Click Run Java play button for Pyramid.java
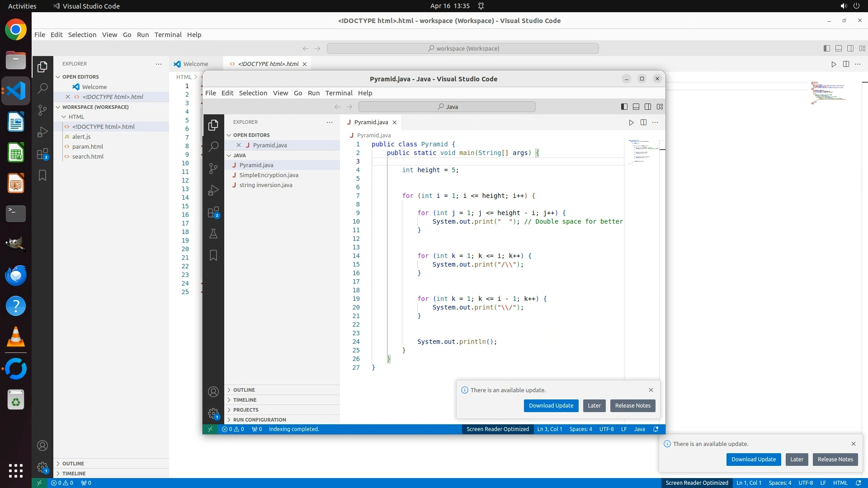This screenshot has width=868, height=488. tap(631, 122)
